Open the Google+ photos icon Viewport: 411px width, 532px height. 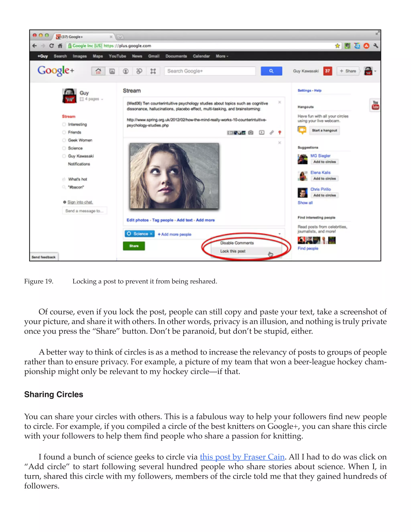click(x=112, y=71)
